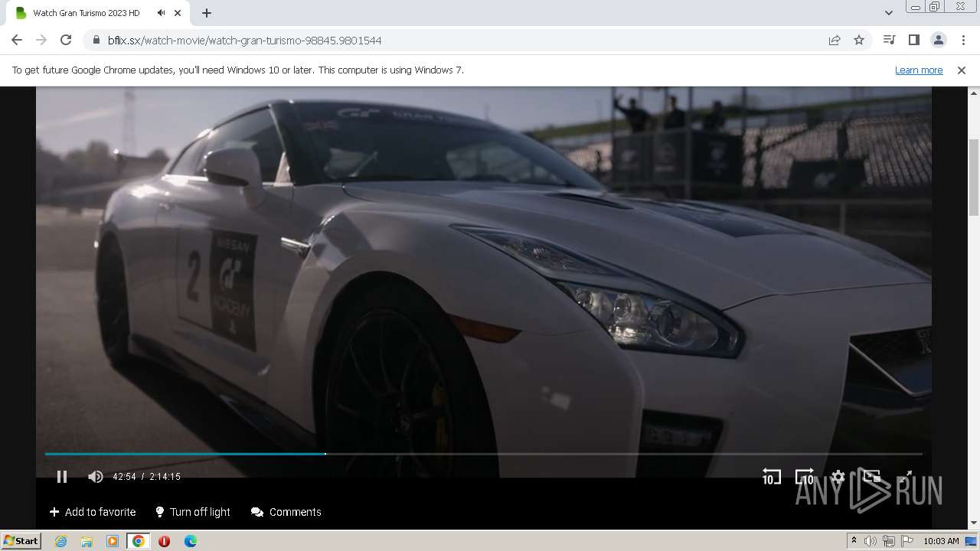Toggle picture-in-picture mode
The height and width of the screenshot is (551, 980).
pos(871,477)
